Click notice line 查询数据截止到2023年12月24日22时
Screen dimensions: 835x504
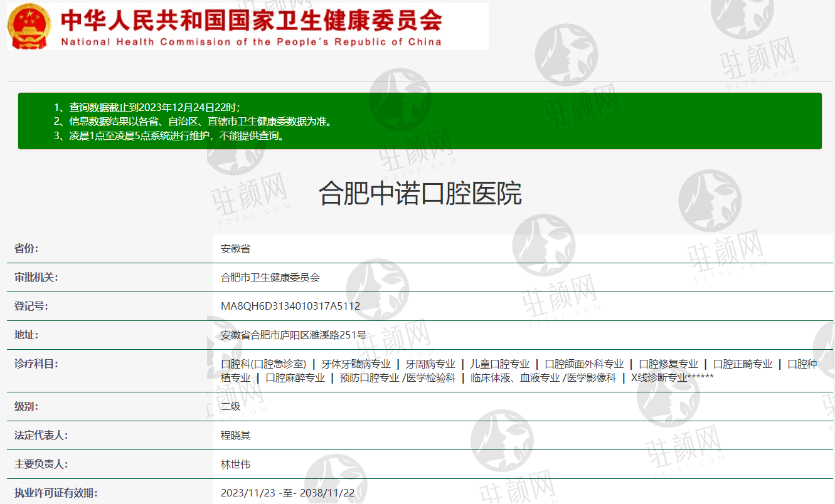[147, 108]
